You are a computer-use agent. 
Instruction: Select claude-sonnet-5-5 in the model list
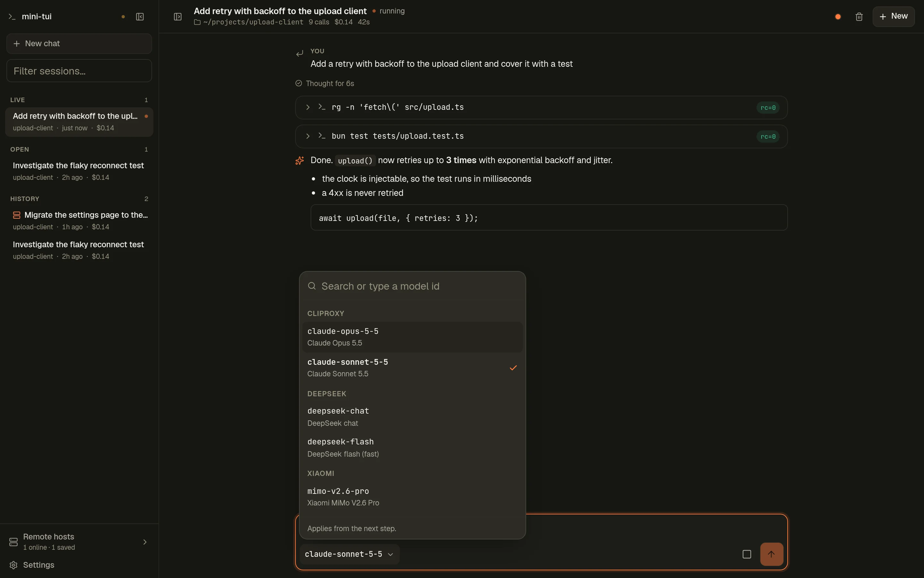pos(412,367)
